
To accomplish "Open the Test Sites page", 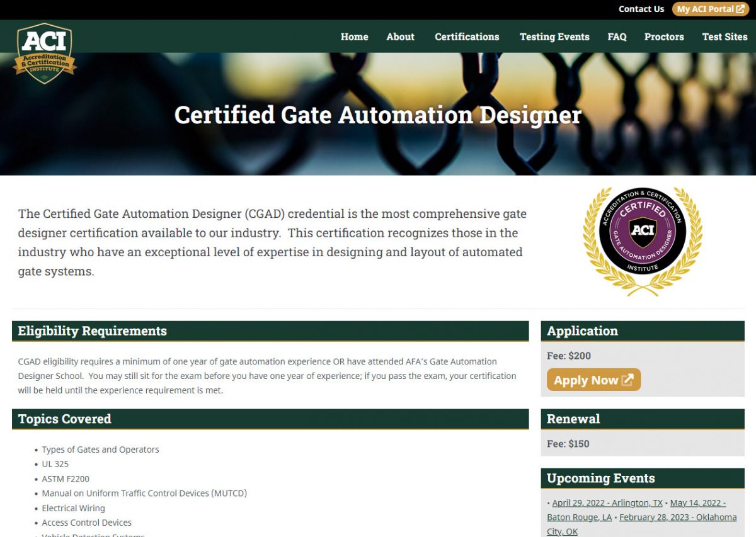I will coord(724,37).
